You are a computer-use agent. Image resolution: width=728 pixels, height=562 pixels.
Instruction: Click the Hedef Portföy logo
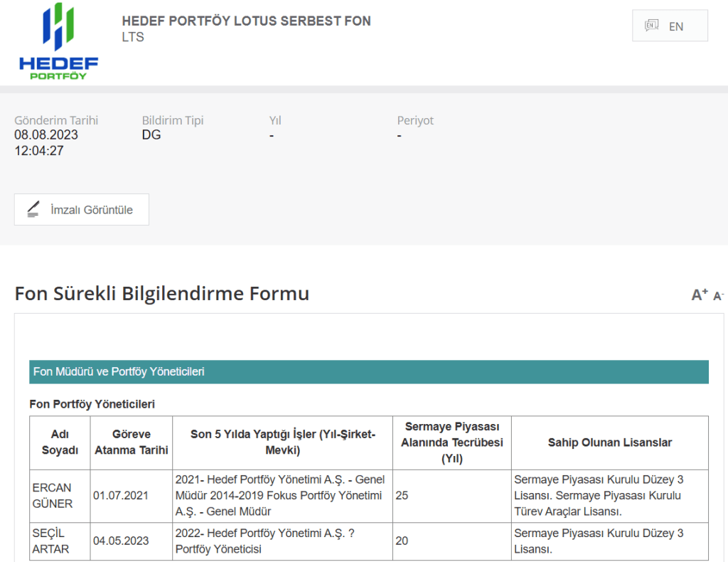click(58, 41)
